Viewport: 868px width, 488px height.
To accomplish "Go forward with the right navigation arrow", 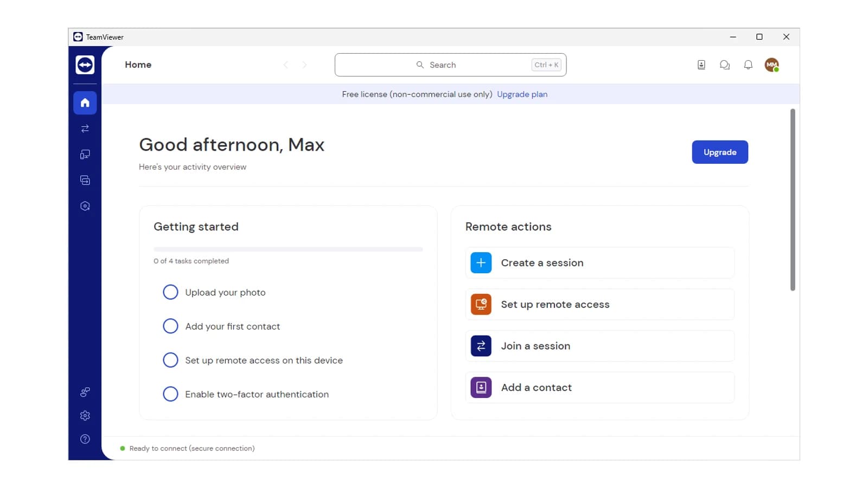I will point(304,65).
